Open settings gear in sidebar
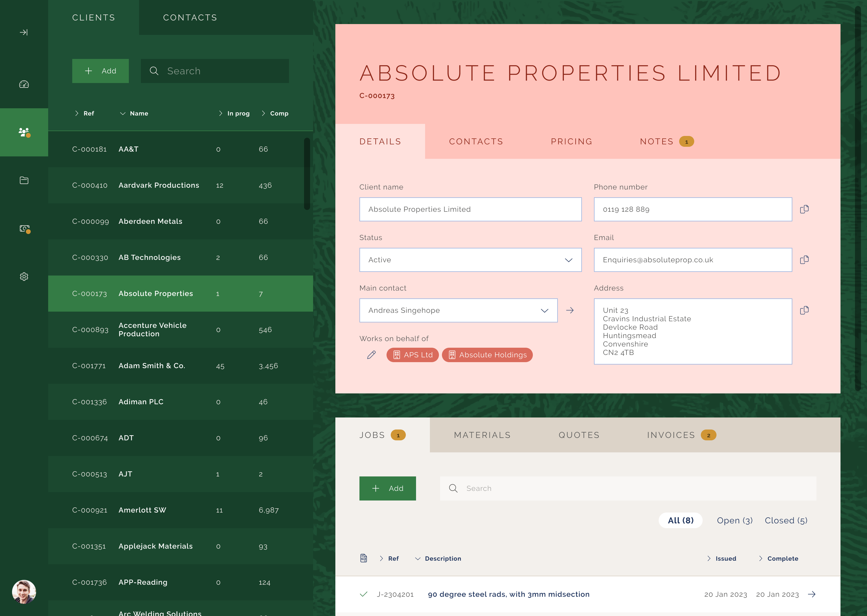This screenshot has height=616, width=867. coord(24,276)
